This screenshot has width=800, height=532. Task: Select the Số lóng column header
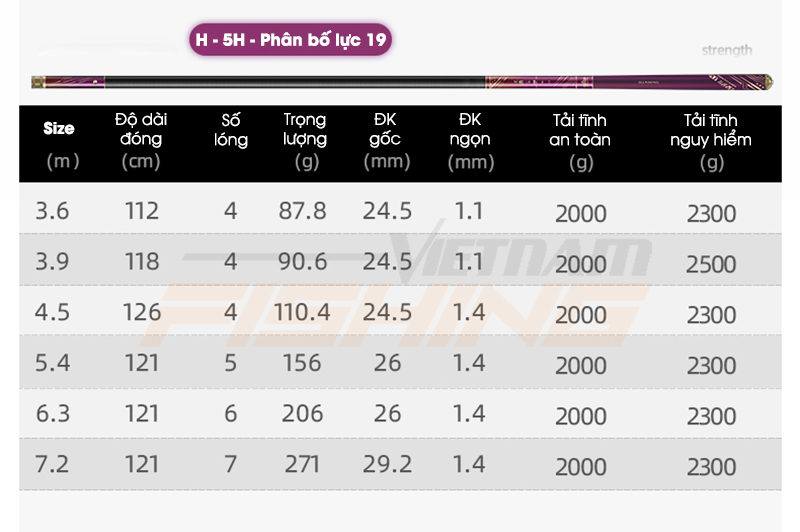point(231,130)
